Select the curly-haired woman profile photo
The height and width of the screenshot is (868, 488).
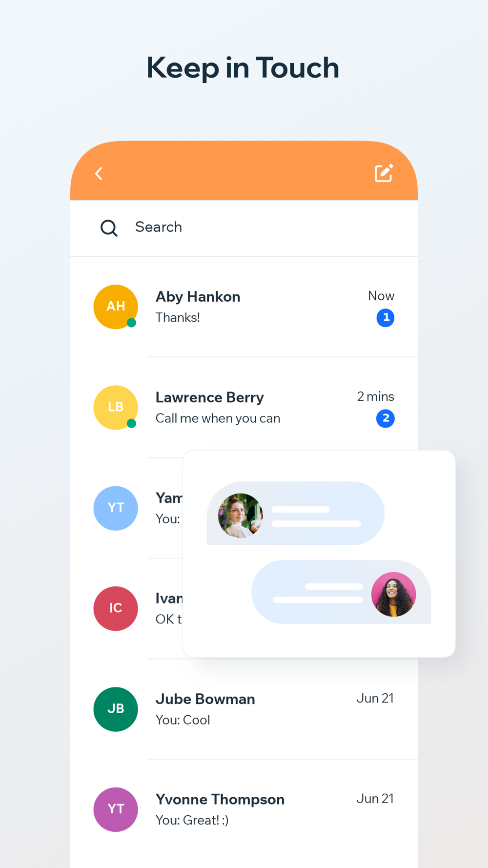[x=393, y=594]
